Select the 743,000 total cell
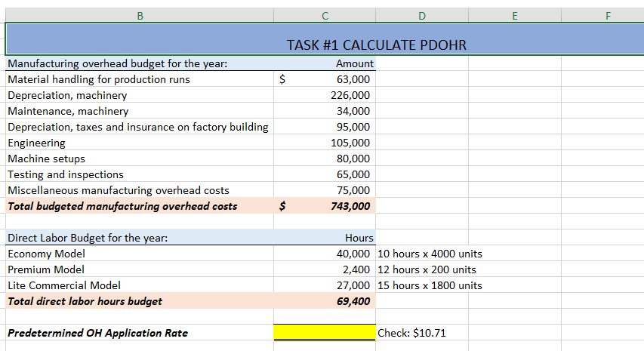This screenshot has width=644, height=351. [x=325, y=205]
